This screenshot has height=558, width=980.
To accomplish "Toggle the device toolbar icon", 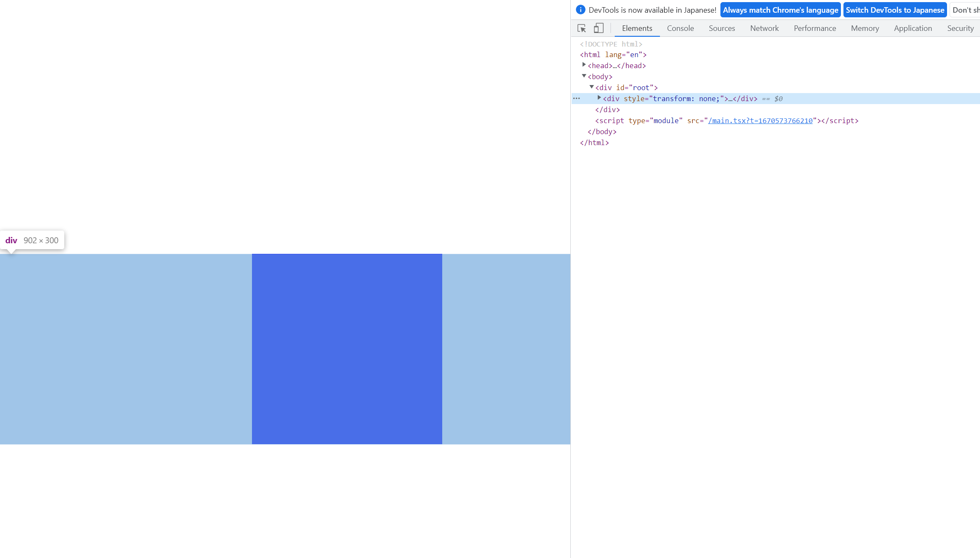I will click(x=598, y=28).
